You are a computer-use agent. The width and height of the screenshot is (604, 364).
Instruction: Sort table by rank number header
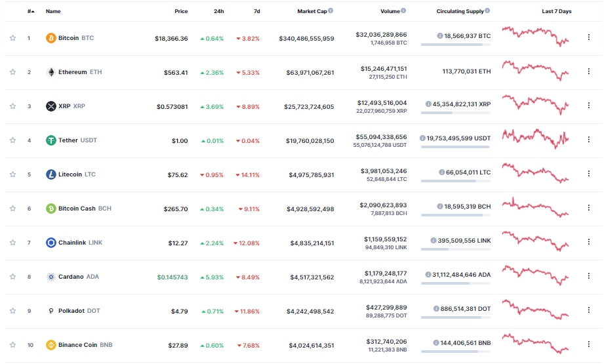[x=31, y=11]
